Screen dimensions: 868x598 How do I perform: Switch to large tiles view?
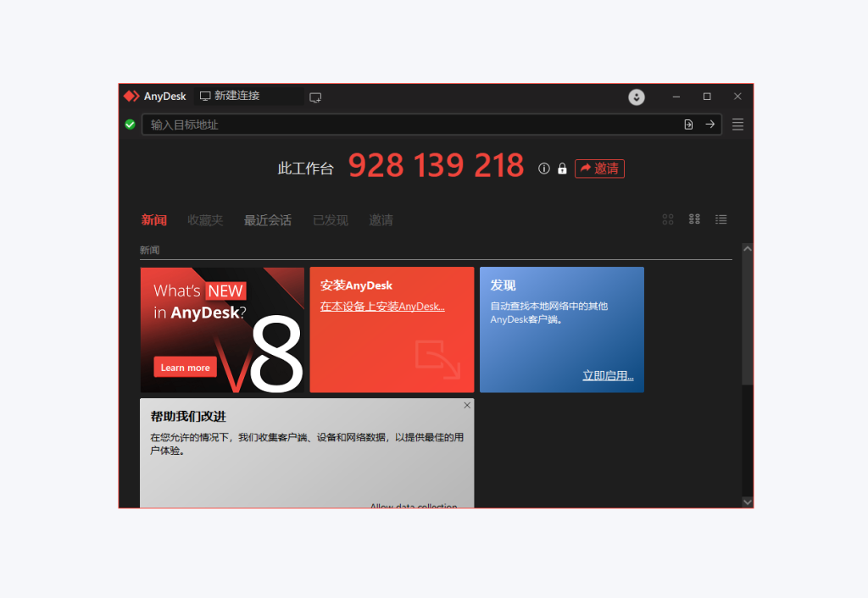click(x=668, y=219)
